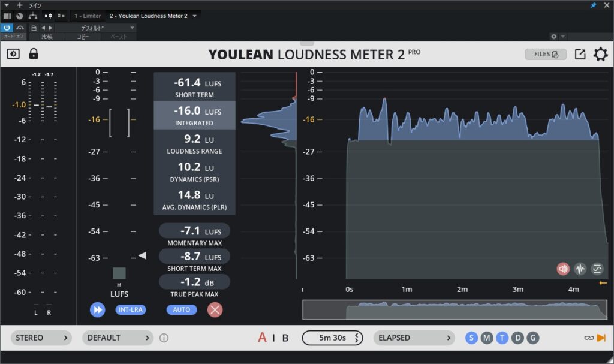Viewport: 614px width, 364px height.
Task: Click the graph scale icon beside waveform
Action: [597, 269]
